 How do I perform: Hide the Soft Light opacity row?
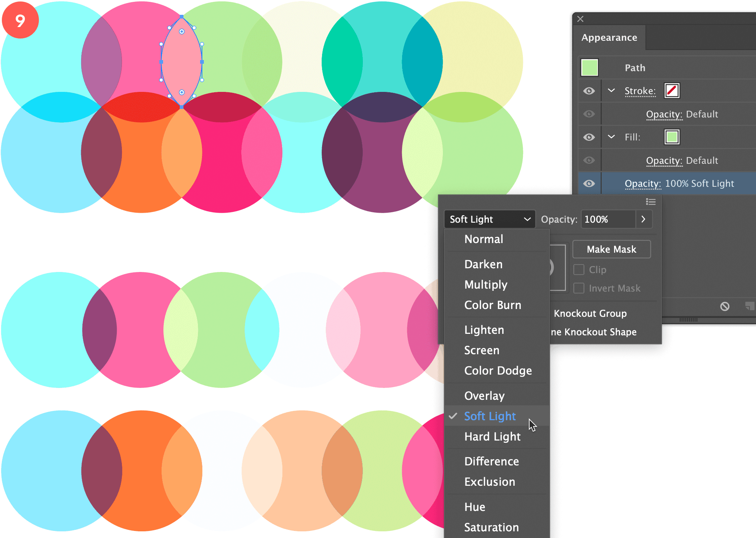(x=589, y=183)
